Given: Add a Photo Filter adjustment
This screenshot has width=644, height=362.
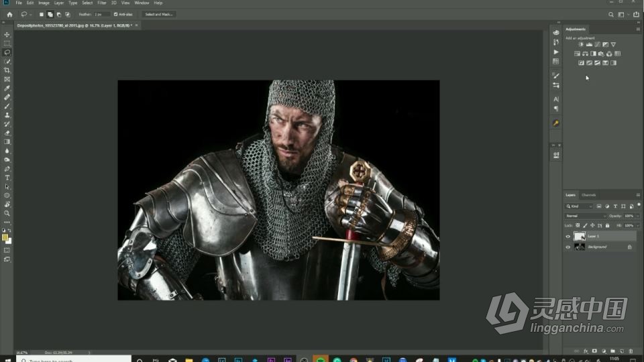Looking at the screenshot, I should pyautogui.click(x=601, y=54).
